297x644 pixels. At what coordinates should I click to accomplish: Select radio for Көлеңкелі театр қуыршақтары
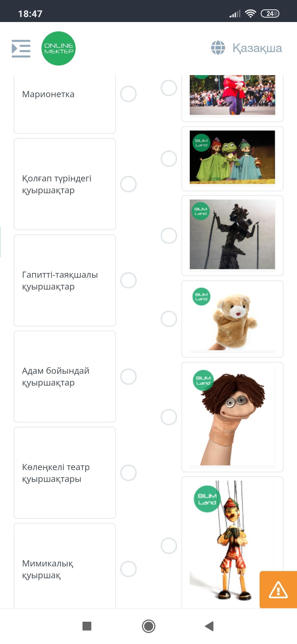(128, 473)
